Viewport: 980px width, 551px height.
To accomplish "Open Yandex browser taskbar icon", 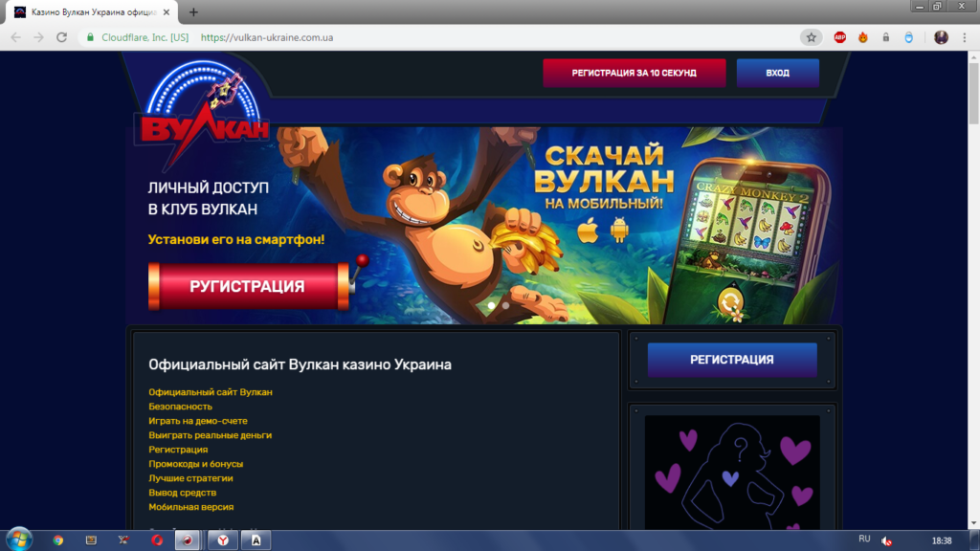I will (x=223, y=540).
